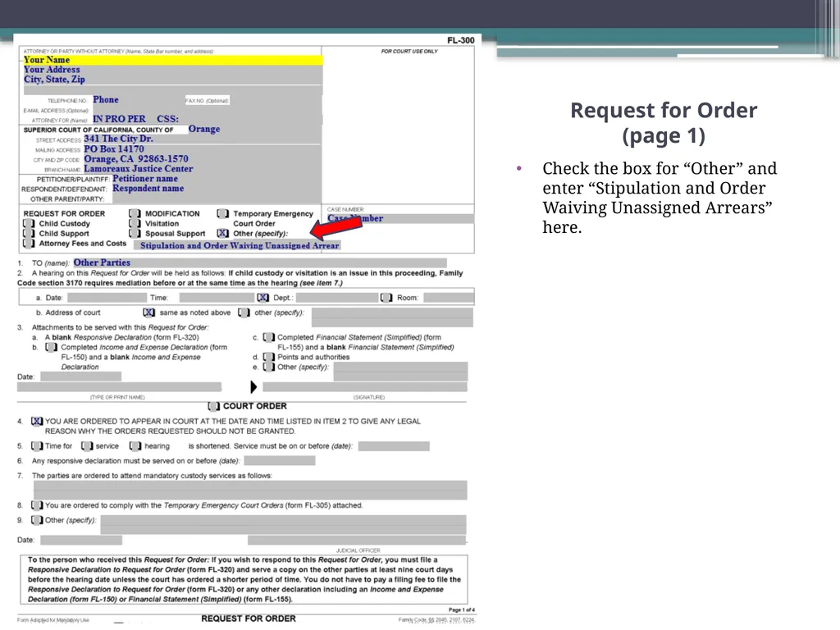Click the 341 The City Dr. street address field
This screenshot has width=840, height=630.
(202, 139)
